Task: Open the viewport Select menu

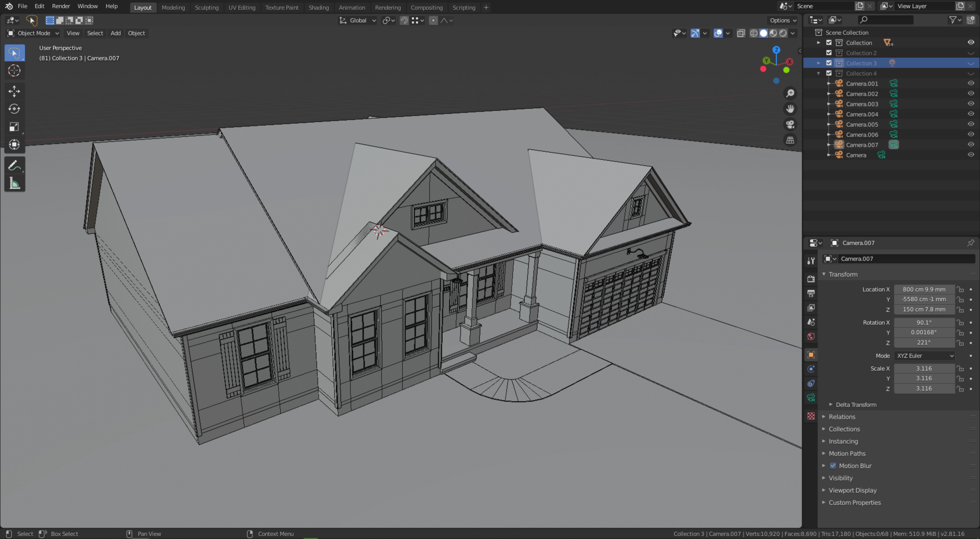Action: pyautogui.click(x=95, y=33)
